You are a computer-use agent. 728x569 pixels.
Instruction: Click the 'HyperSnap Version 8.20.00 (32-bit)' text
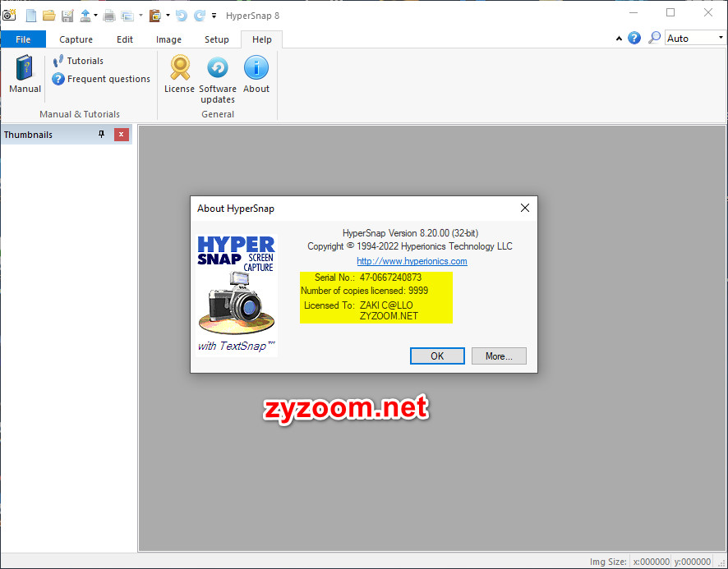[411, 233]
